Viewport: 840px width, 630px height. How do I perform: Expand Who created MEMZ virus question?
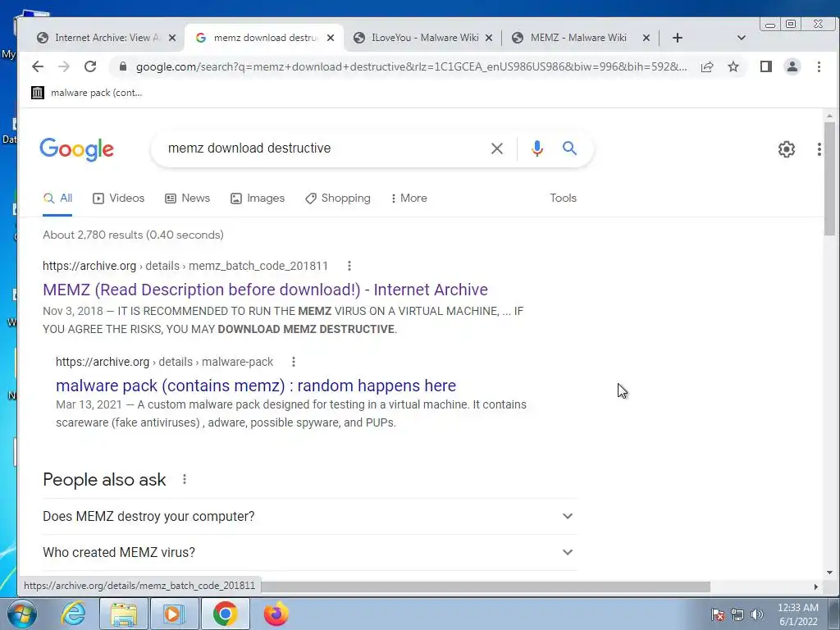pyautogui.click(x=309, y=552)
